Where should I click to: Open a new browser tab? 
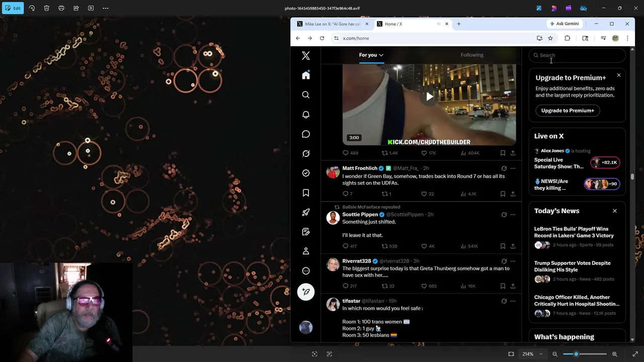[x=458, y=24]
